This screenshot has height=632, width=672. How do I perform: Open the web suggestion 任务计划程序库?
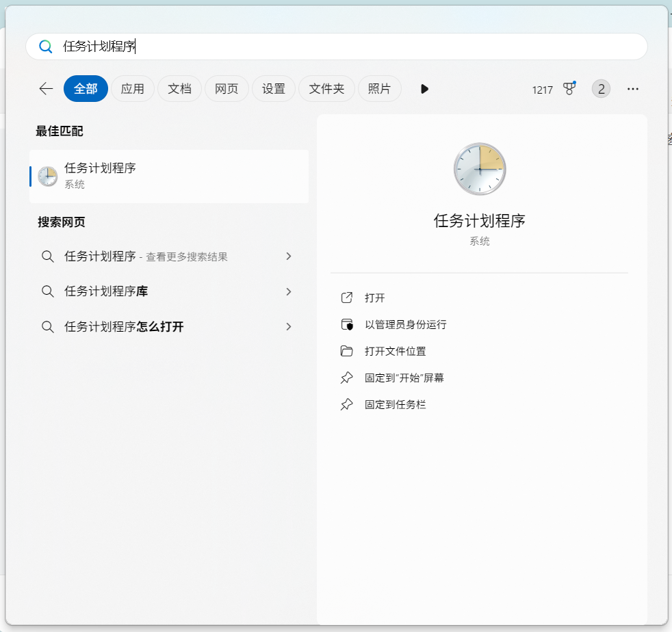click(x=169, y=291)
